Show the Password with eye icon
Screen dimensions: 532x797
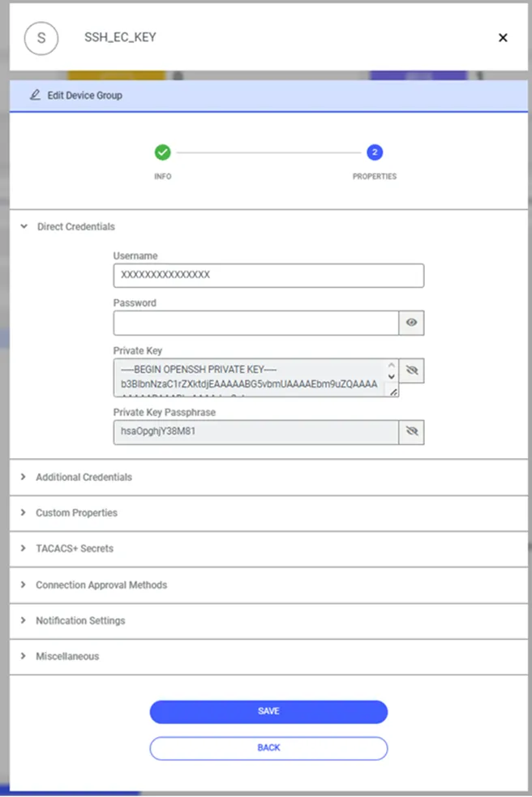pos(411,323)
